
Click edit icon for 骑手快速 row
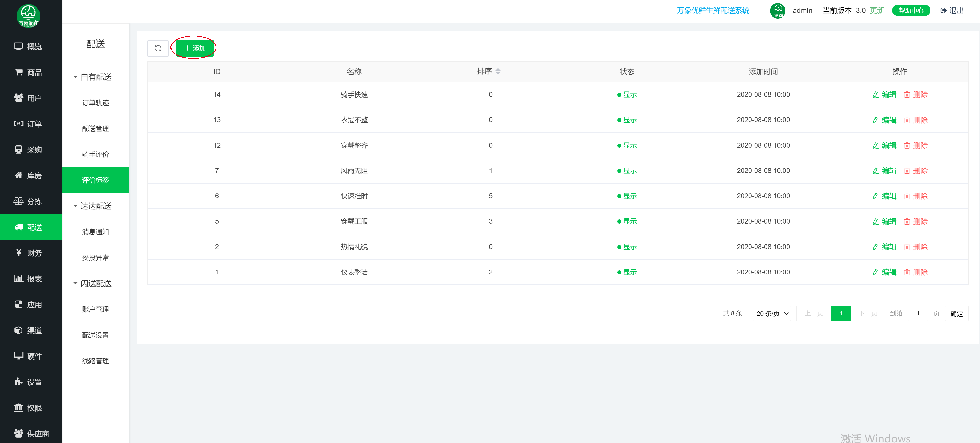[875, 95]
